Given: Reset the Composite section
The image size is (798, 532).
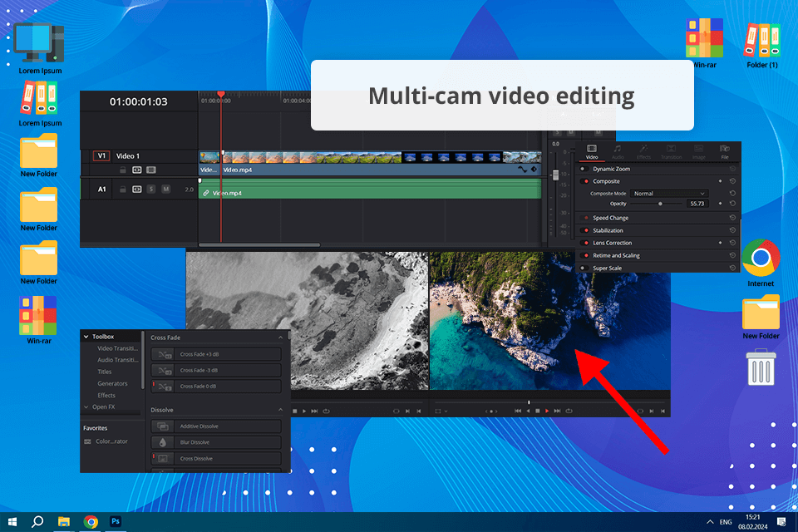Looking at the screenshot, I should pyautogui.click(x=732, y=181).
